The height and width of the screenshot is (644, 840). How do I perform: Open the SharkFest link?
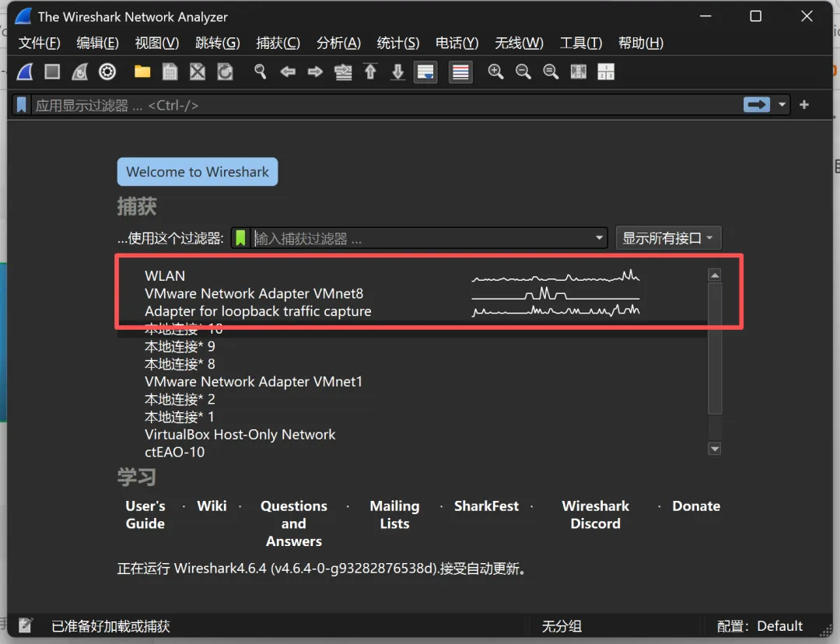(x=486, y=506)
